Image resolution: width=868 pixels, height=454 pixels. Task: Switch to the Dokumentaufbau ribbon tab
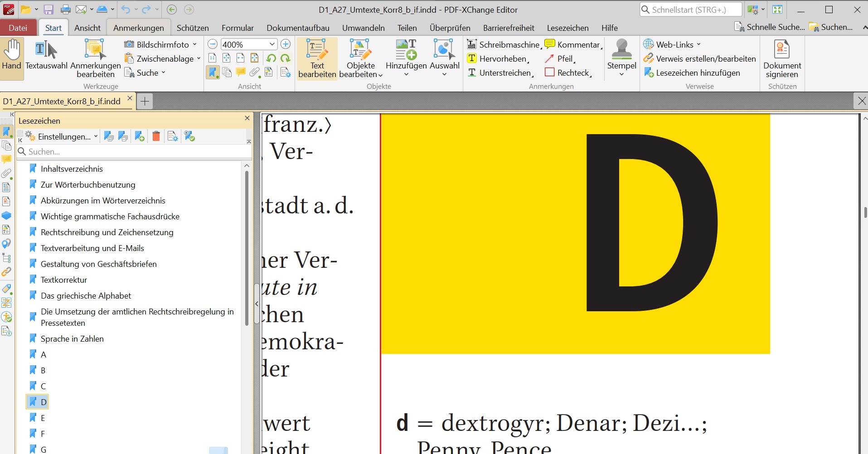coord(298,28)
